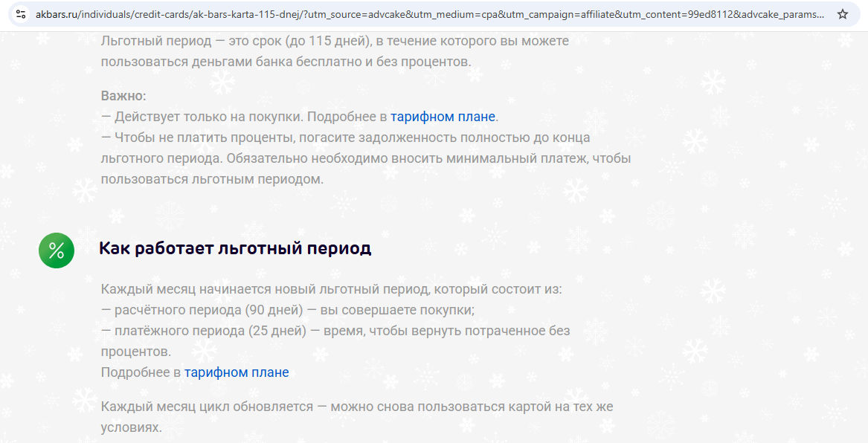Screen dimensions: 868x443
Task: Click the line starting Льготный период — это срок
Action: pos(335,41)
